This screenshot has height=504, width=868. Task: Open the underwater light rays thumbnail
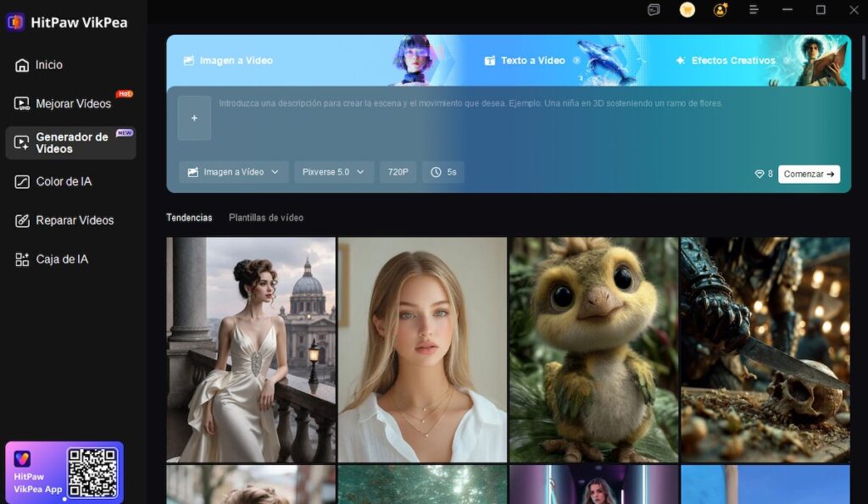coord(422,485)
